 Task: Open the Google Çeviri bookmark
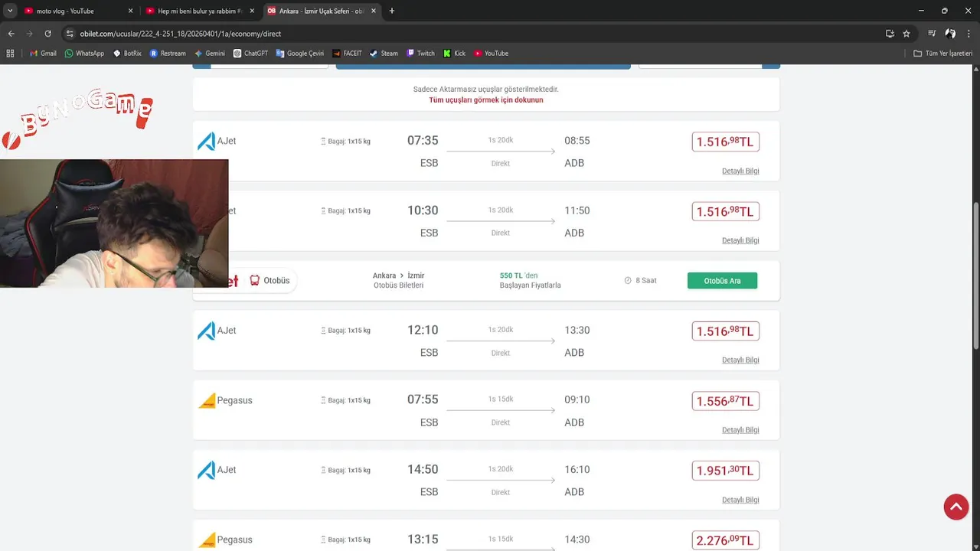point(299,54)
